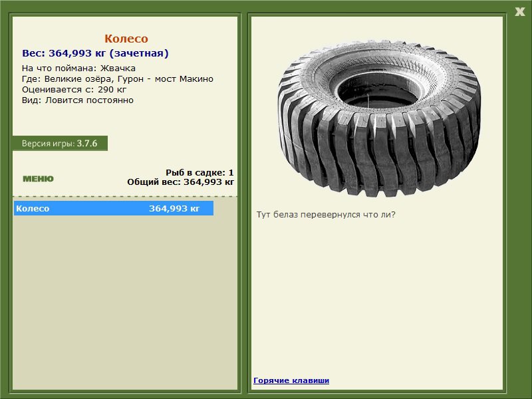The height and width of the screenshot is (399, 532).
Task: Click the Где: Великие озёра, Гурон line
Action: tap(118, 79)
